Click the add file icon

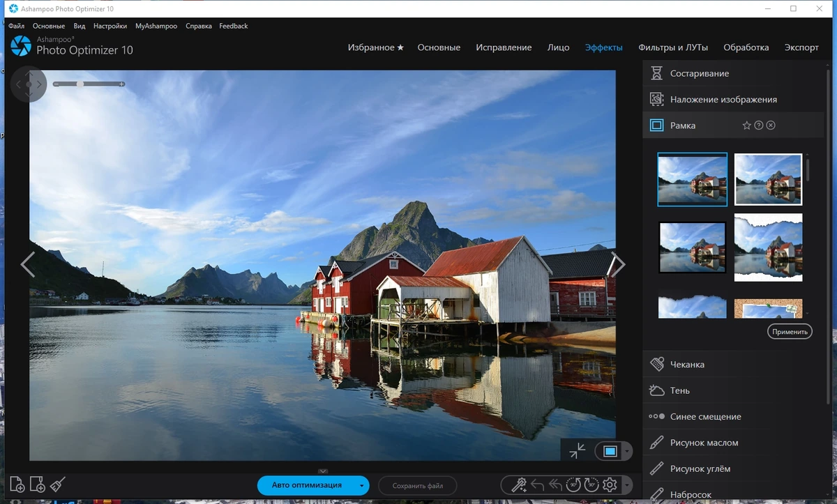pos(17,484)
